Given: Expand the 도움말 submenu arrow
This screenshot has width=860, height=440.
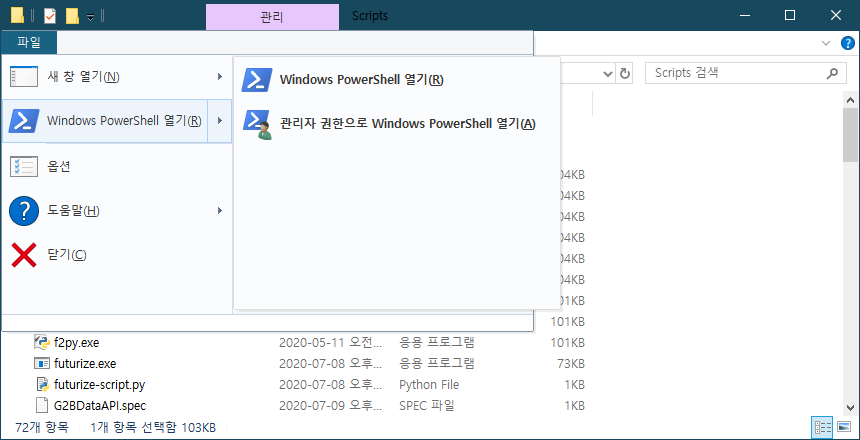Looking at the screenshot, I should 219,211.
